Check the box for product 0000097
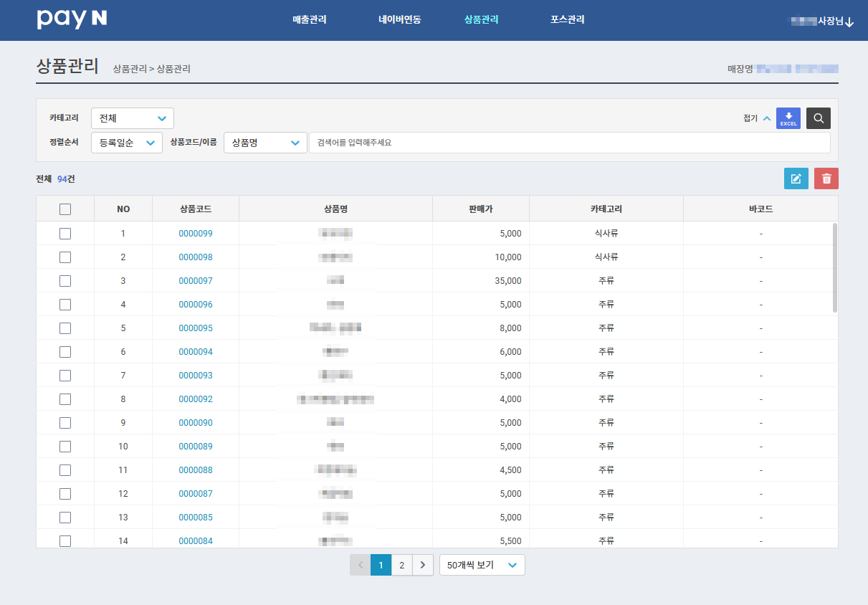This screenshot has height=605, width=868. coord(65,280)
